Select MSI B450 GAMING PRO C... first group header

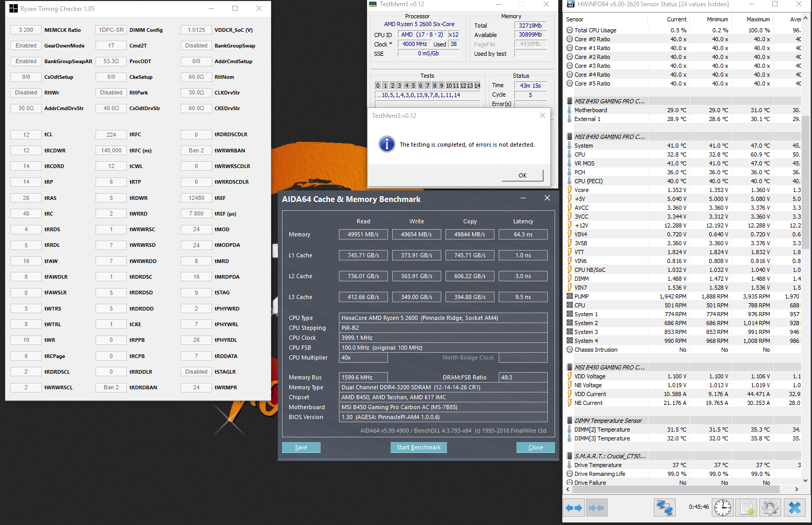pyautogui.click(x=683, y=101)
